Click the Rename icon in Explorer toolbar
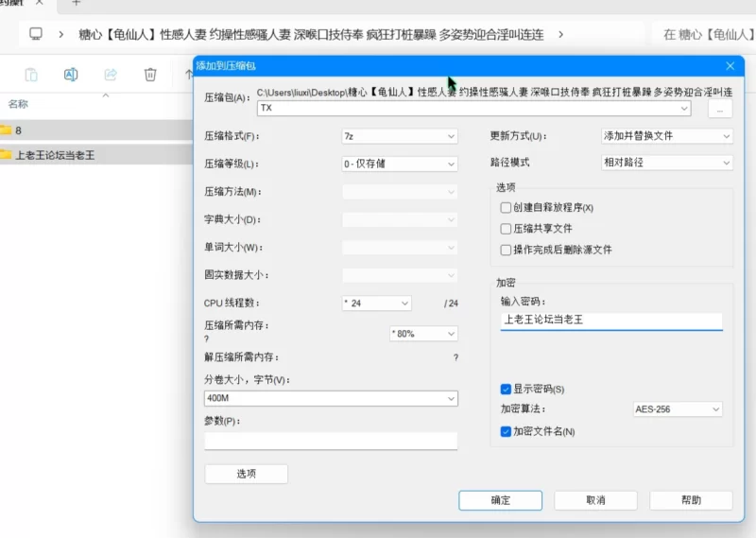 71,75
